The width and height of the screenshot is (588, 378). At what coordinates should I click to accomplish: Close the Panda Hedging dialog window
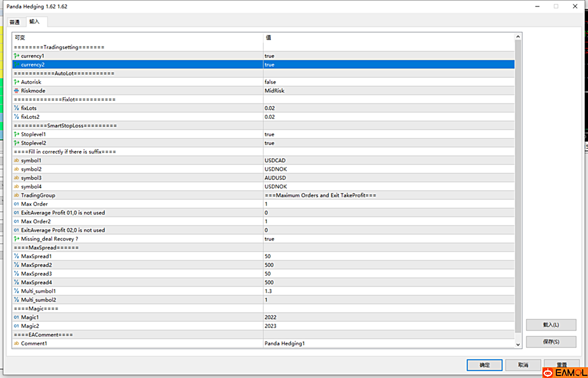pos(575,6)
